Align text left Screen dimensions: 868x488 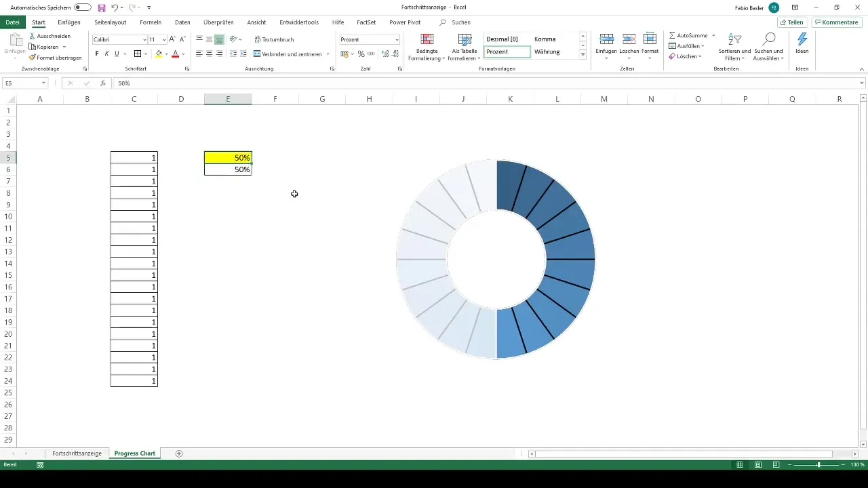[x=199, y=54]
